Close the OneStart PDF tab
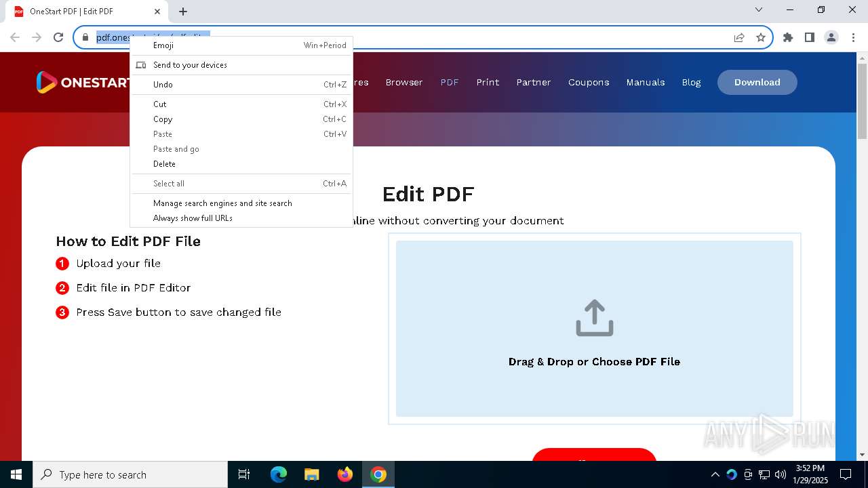Screen dimensions: 868x488 pyautogui.click(x=157, y=12)
